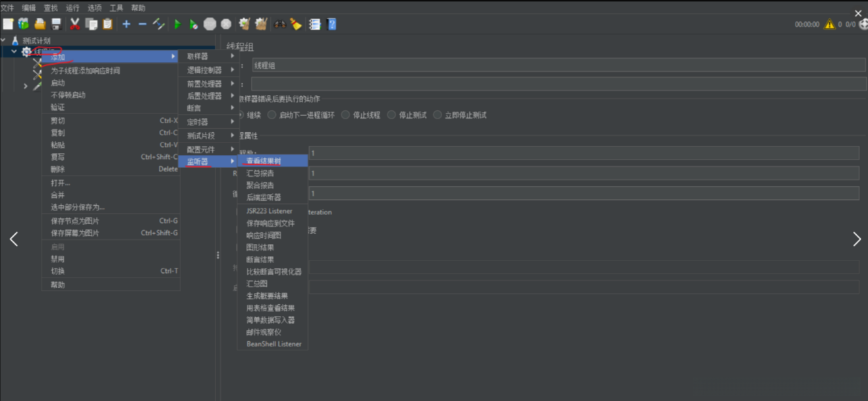
Task: Click the Search binoculars icon
Action: pyautogui.click(x=280, y=24)
